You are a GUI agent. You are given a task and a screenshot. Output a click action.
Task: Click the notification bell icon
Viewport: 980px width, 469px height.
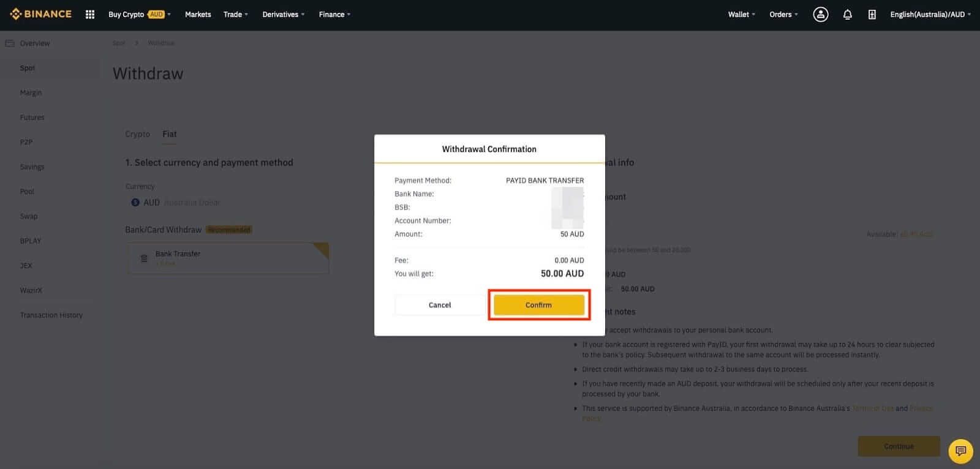click(847, 14)
